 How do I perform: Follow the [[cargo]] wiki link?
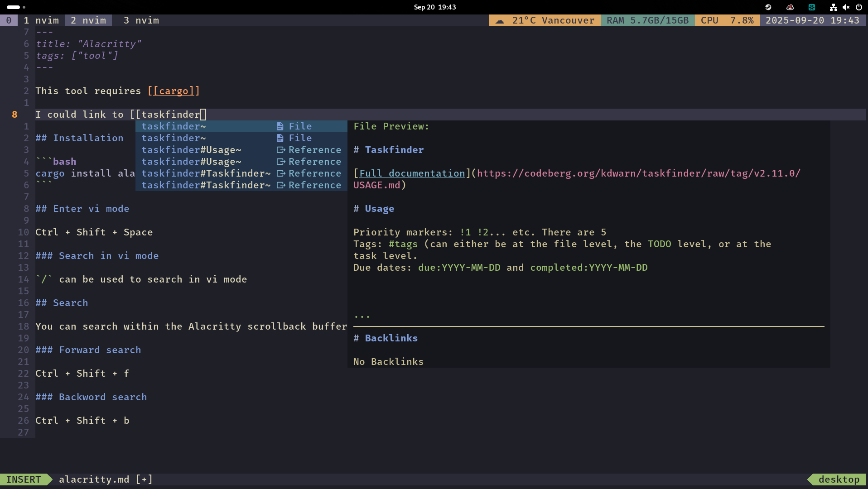point(174,91)
